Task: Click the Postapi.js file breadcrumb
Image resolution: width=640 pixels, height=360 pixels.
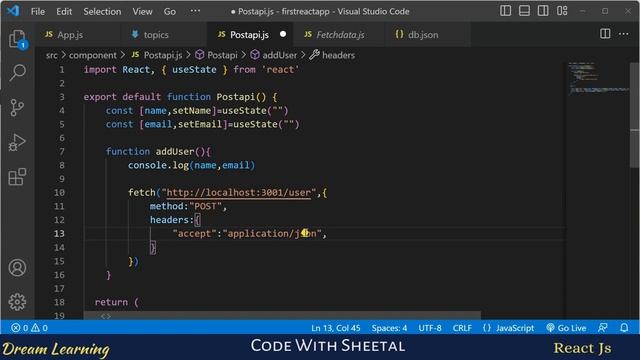Action: [157, 55]
